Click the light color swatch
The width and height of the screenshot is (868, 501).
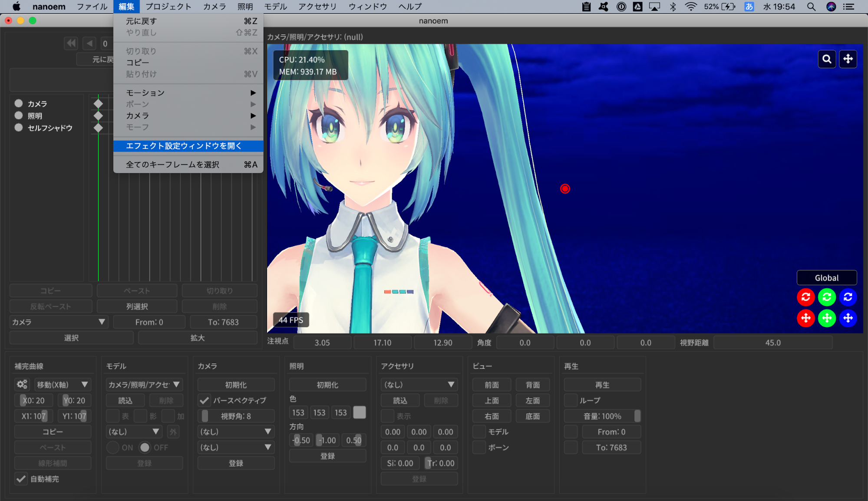coord(360,412)
